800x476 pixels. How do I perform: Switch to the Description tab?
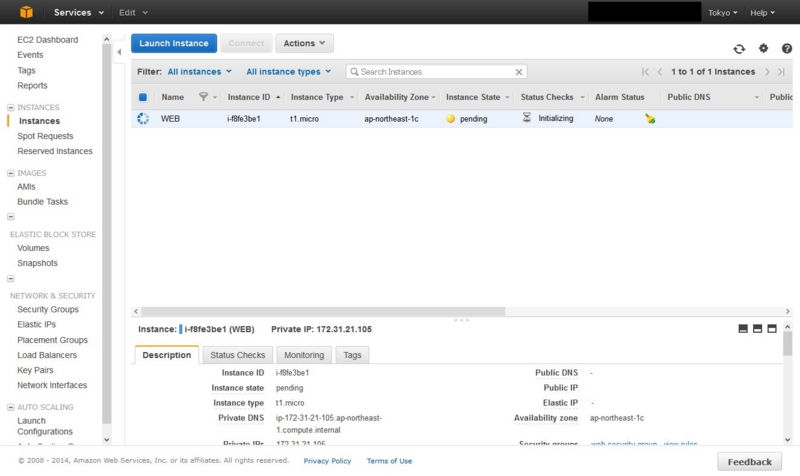(x=166, y=355)
